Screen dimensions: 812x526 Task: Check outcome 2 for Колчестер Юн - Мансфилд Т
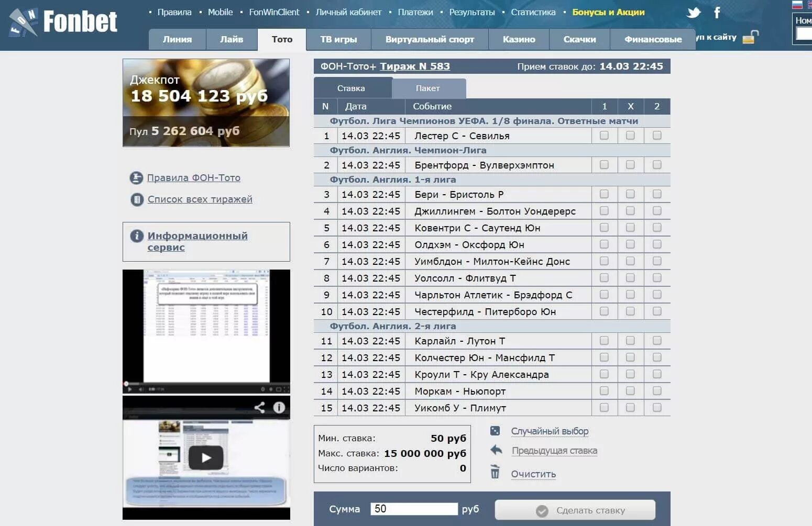click(657, 357)
